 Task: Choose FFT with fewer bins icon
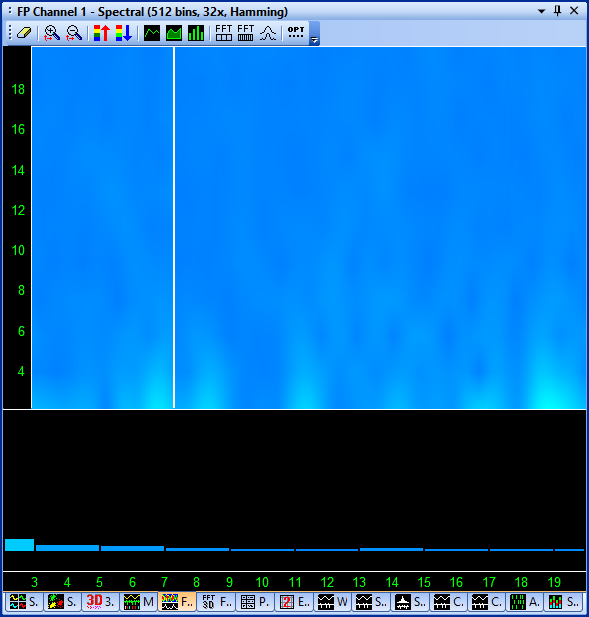(x=224, y=33)
